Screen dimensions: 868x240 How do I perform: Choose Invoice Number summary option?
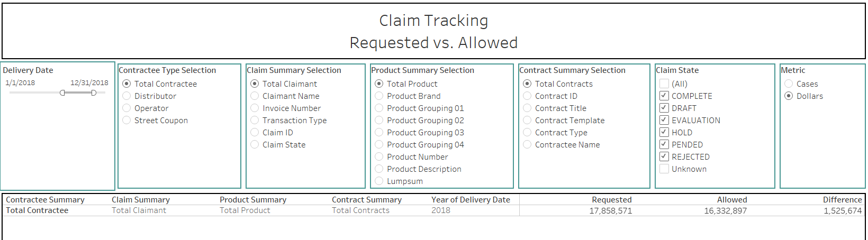pyautogui.click(x=255, y=108)
